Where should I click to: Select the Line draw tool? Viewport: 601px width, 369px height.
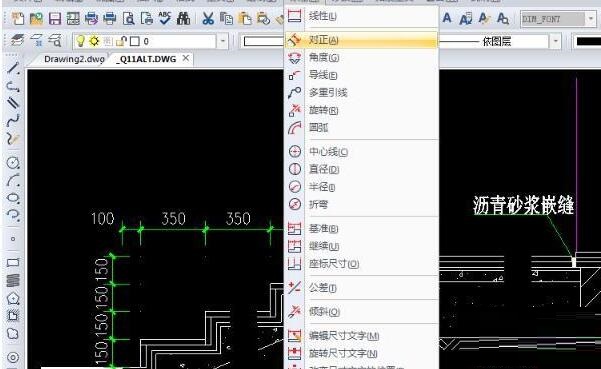pyautogui.click(x=13, y=68)
